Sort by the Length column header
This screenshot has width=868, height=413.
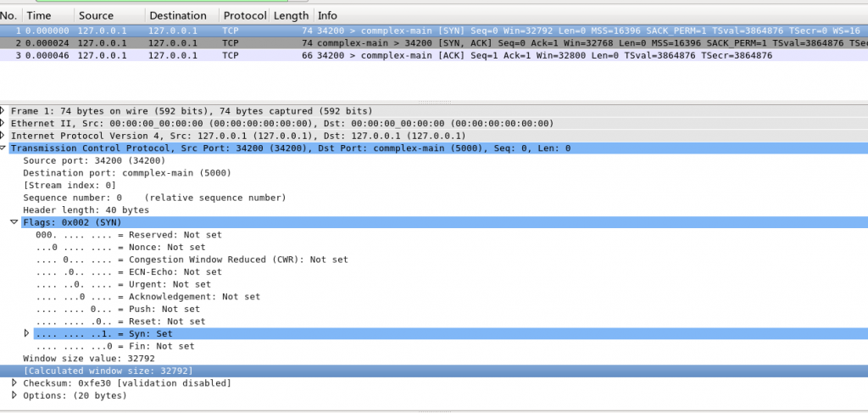tap(292, 15)
